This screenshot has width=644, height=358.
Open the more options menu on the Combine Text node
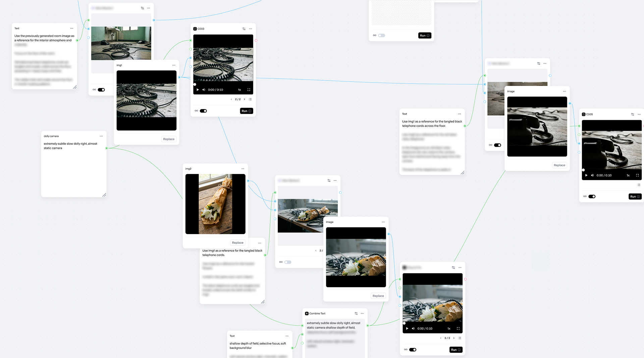pyautogui.click(x=362, y=314)
